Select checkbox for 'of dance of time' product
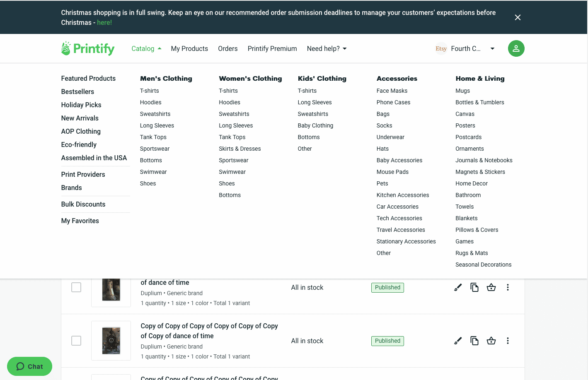Image resolution: width=588 pixels, height=380 pixels. click(x=76, y=287)
